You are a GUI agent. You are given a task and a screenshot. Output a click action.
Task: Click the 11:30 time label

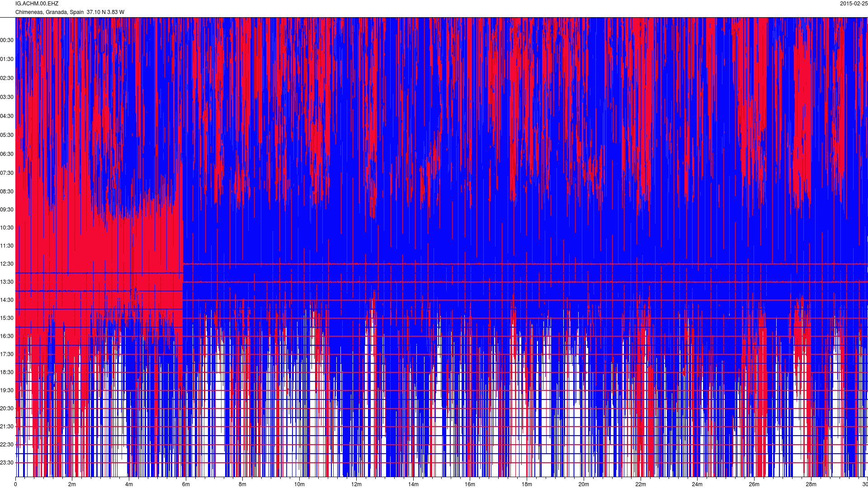pos(7,246)
